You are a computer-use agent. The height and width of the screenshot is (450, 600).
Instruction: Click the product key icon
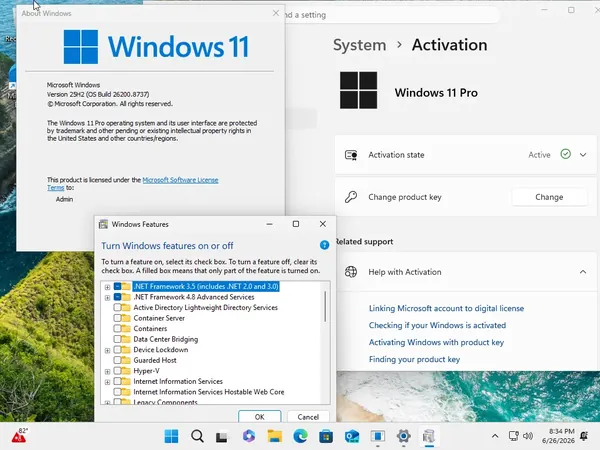pyautogui.click(x=351, y=197)
